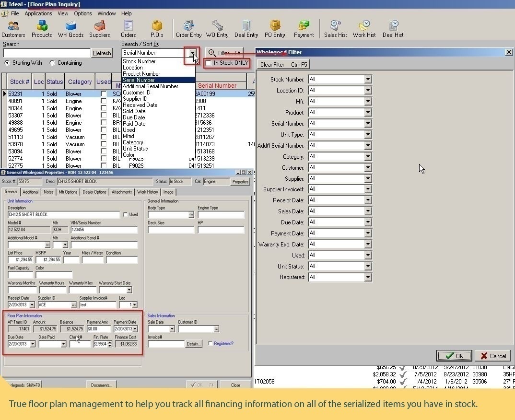Launch the Payment toolbar icon
The height and width of the screenshot is (420, 515).
(304, 29)
